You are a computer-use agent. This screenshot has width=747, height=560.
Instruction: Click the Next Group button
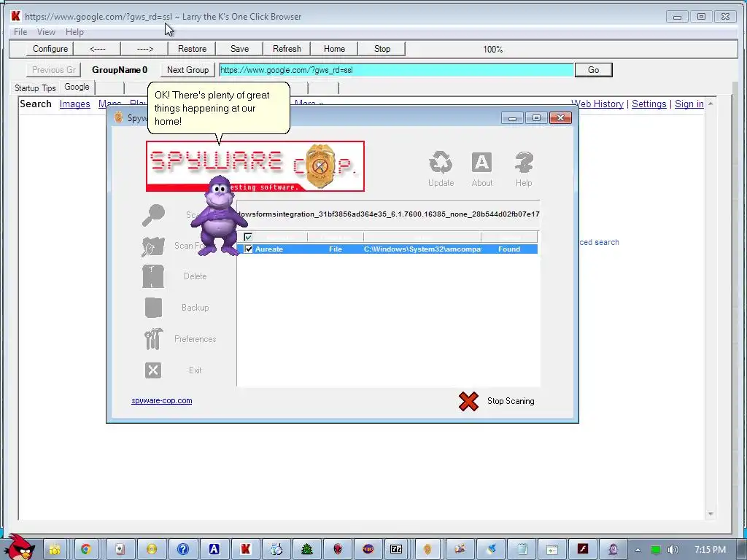pyautogui.click(x=187, y=70)
